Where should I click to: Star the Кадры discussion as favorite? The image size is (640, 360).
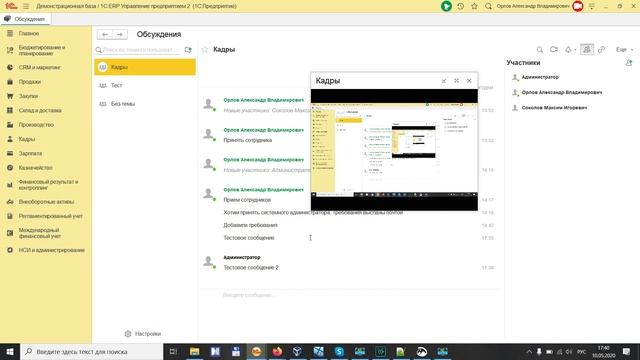point(205,49)
